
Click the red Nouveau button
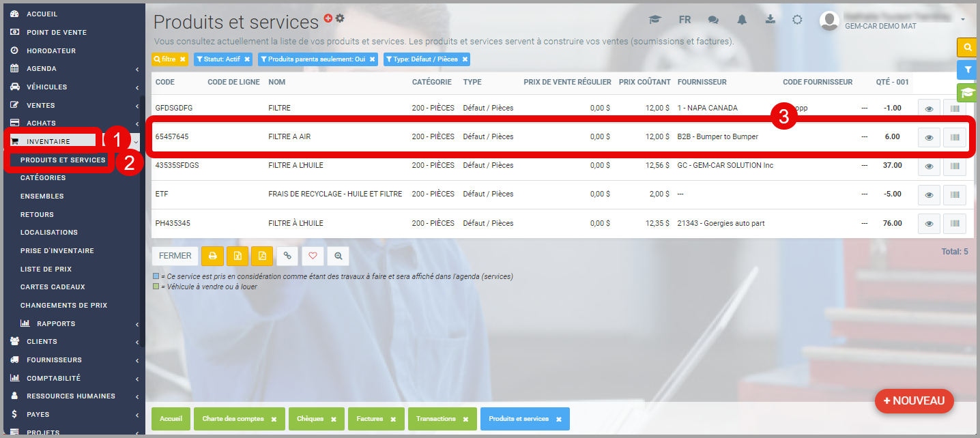point(914,400)
